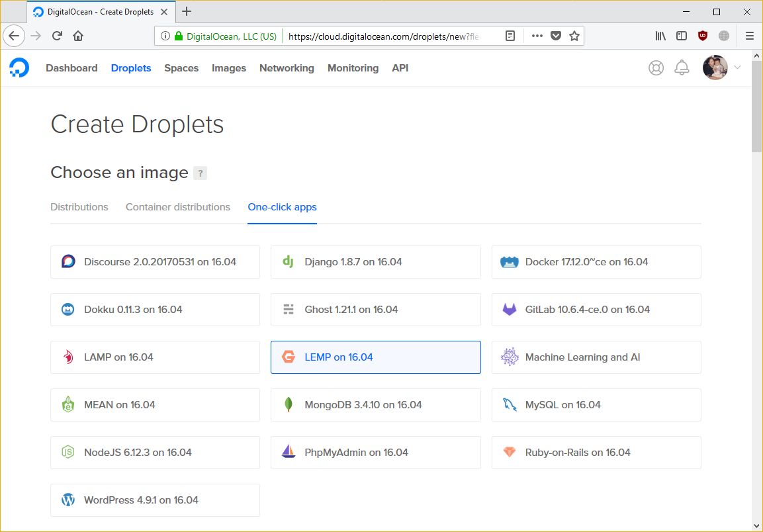
Task: Open the uBlock Origin extension
Action: pyautogui.click(x=703, y=36)
